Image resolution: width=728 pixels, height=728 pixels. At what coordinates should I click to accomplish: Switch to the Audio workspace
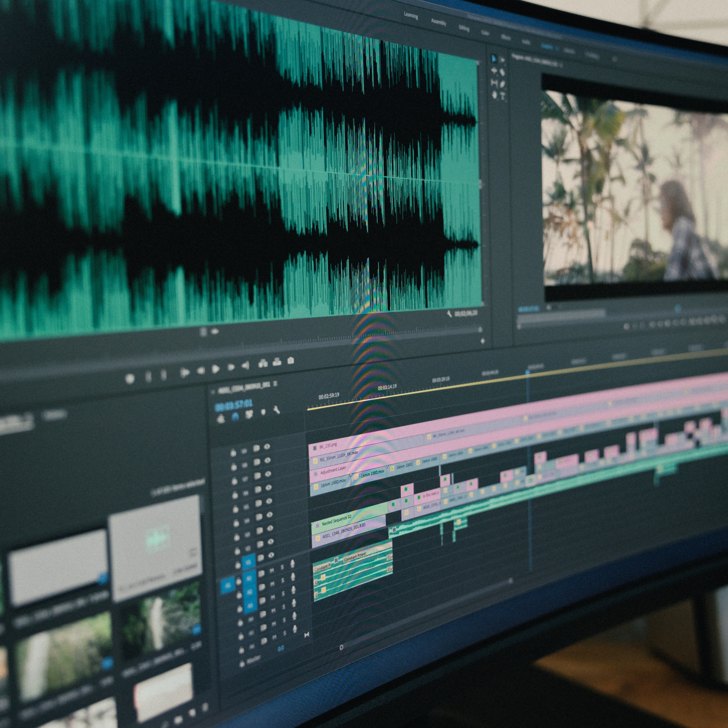click(526, 42)
